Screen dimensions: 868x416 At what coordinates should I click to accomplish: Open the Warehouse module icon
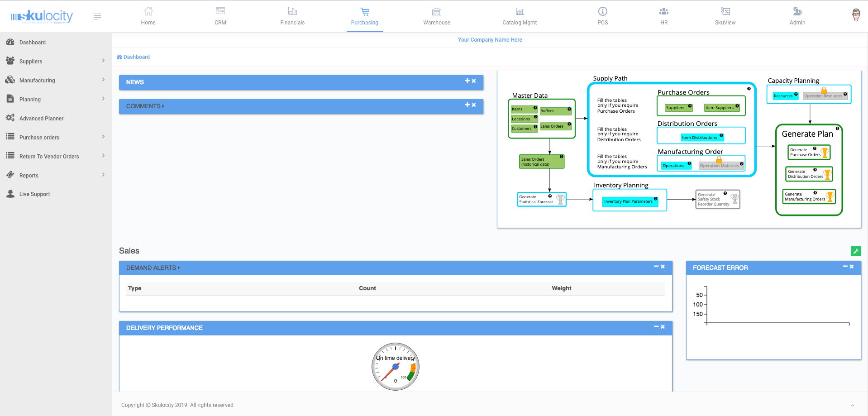[436, 12]
